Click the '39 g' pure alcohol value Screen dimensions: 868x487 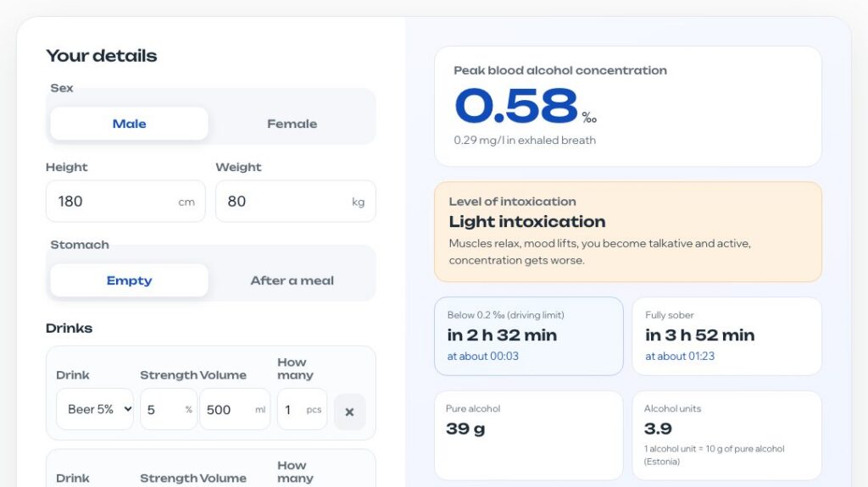(x=465, y=429)
